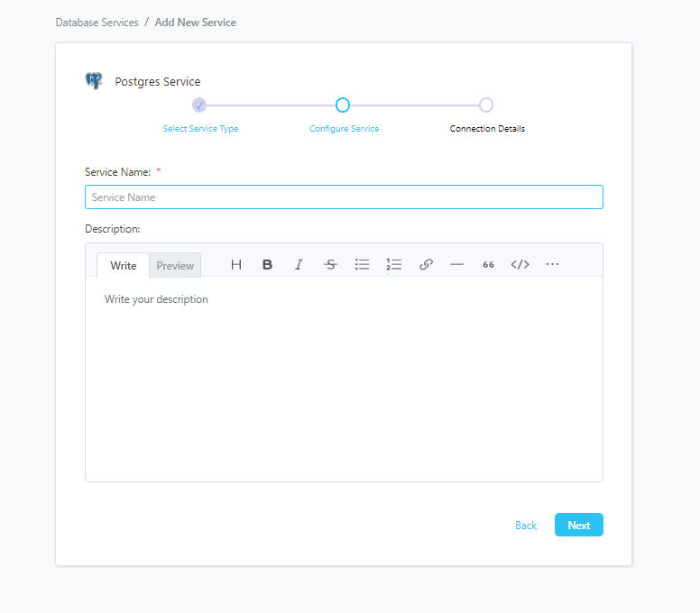Toggle bold formatting in description editor
Image resolution: width=700 pixels, height=613 pixels.
pos(268,264)
